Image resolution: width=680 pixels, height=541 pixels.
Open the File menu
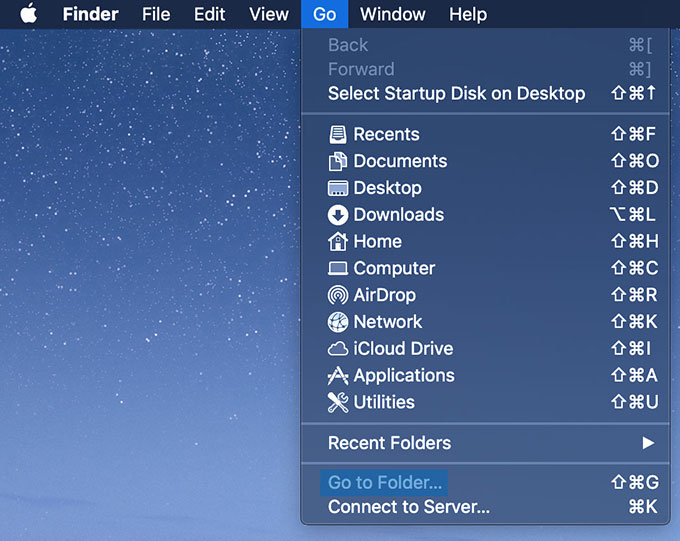[x=156, y=14]
